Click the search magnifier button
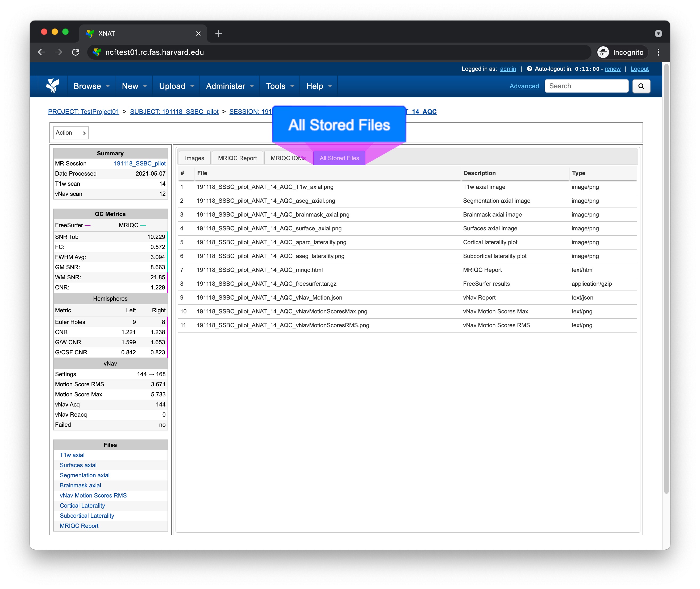Viewport: 700px width, 589px height. pyautogui.click(x=641, y=86)
